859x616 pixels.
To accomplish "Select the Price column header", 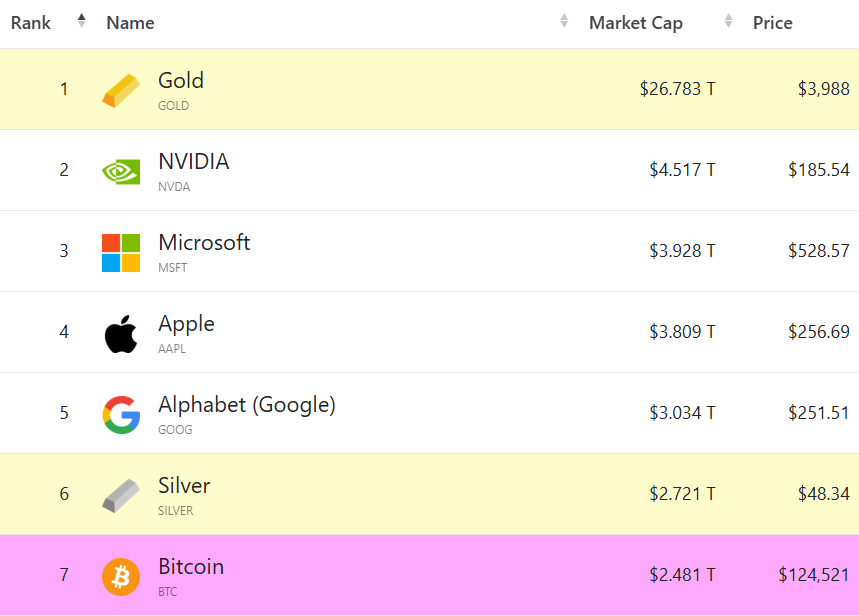I will 773,23.
